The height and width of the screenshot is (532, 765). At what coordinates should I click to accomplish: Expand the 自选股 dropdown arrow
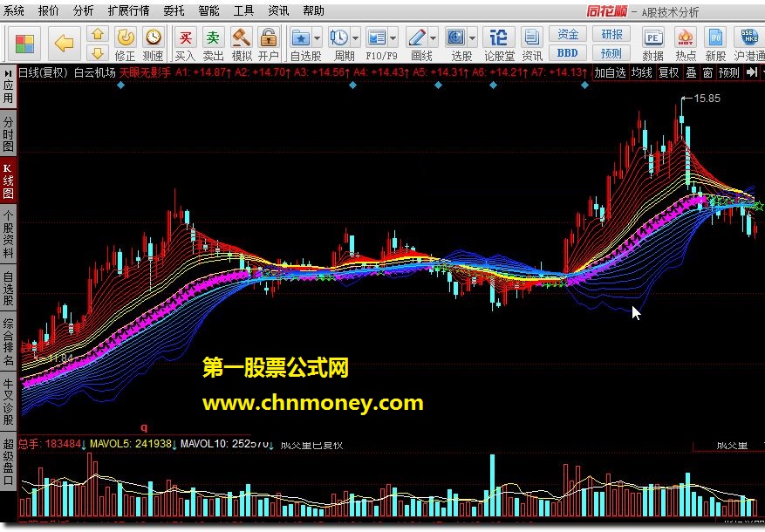[318, 38]
